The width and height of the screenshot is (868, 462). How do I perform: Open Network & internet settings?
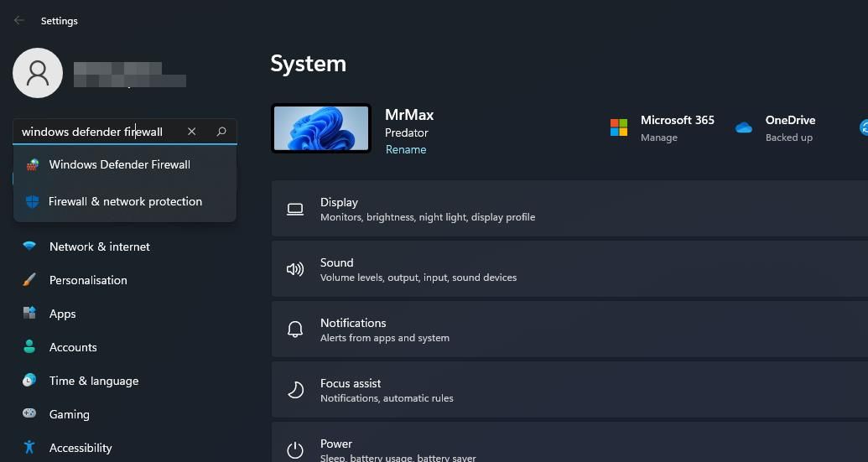[99, 247]
